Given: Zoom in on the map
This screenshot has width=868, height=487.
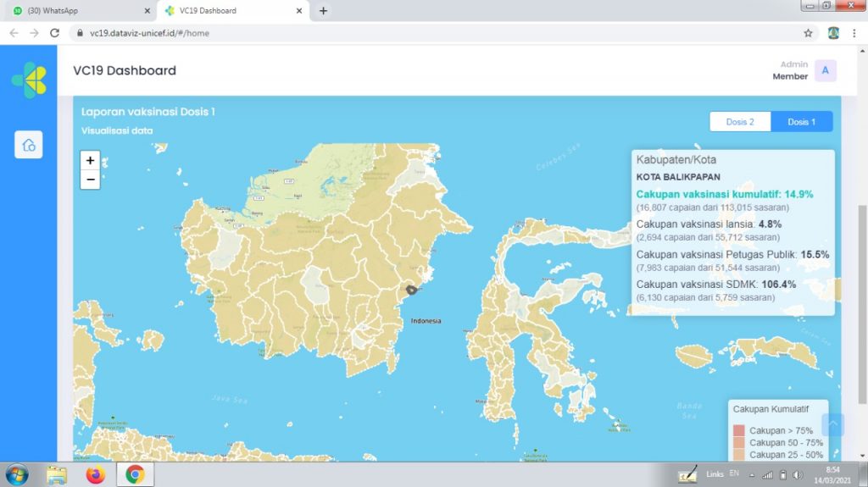Looking at the screenshot, I should 90,160.
